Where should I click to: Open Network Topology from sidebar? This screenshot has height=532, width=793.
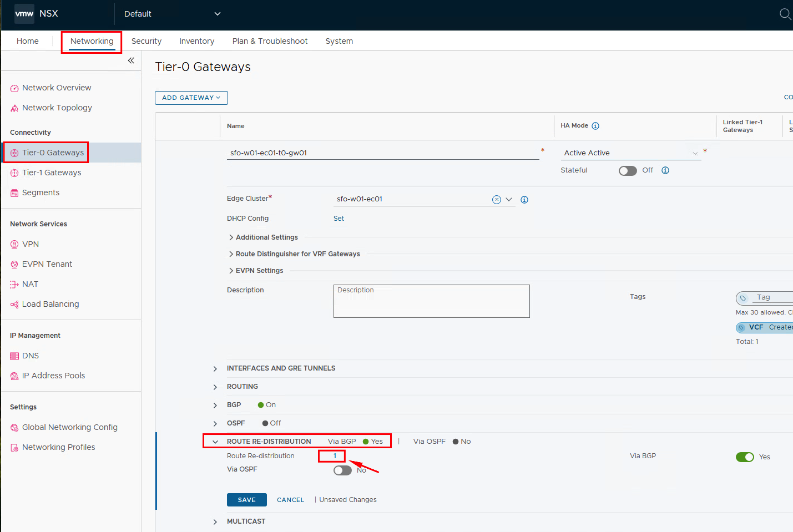[57, 108]
